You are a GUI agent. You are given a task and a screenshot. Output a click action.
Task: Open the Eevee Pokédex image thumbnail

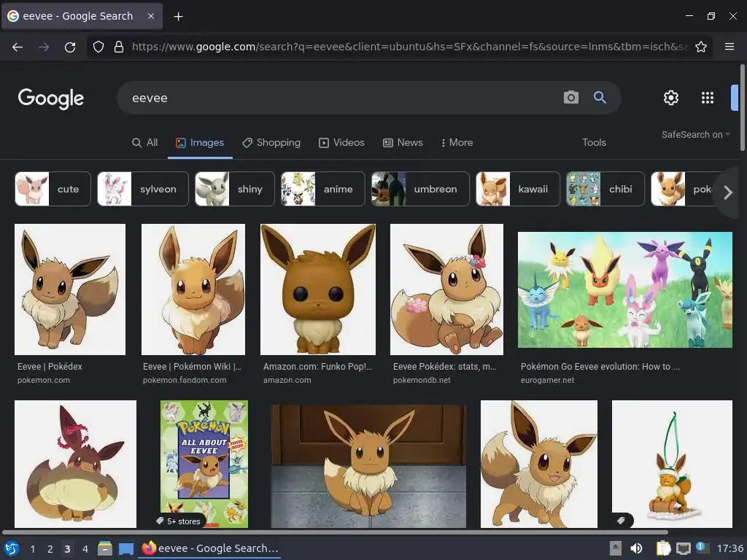70,289
